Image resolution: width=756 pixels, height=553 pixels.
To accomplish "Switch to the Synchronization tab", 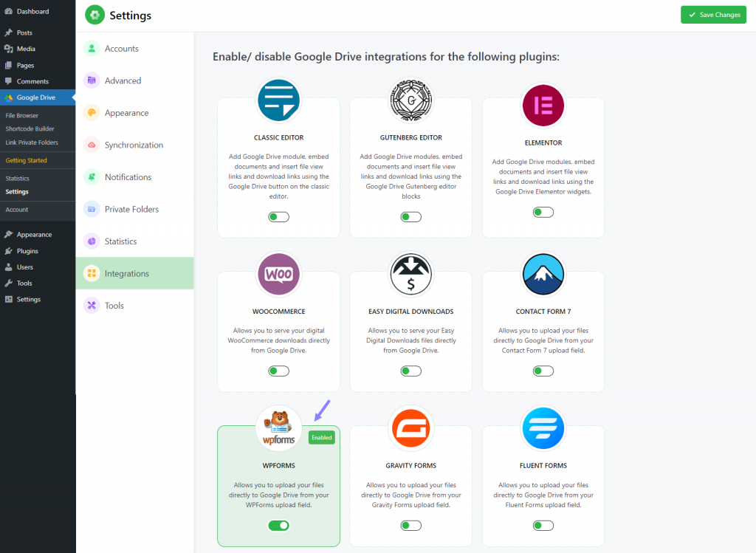I will [135, 145].
